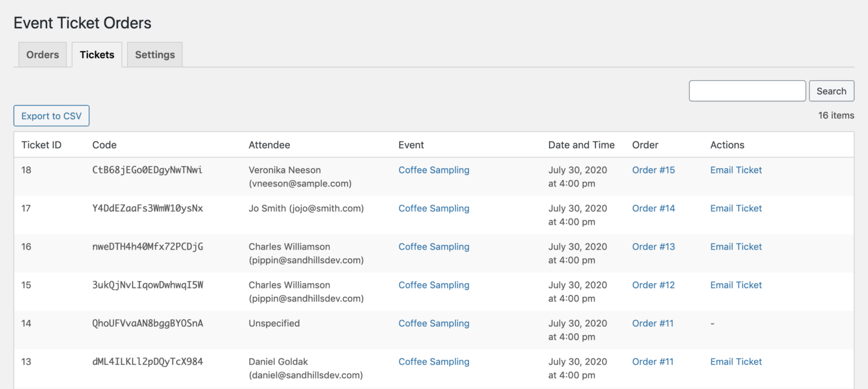Click inside the search input field

747,90
